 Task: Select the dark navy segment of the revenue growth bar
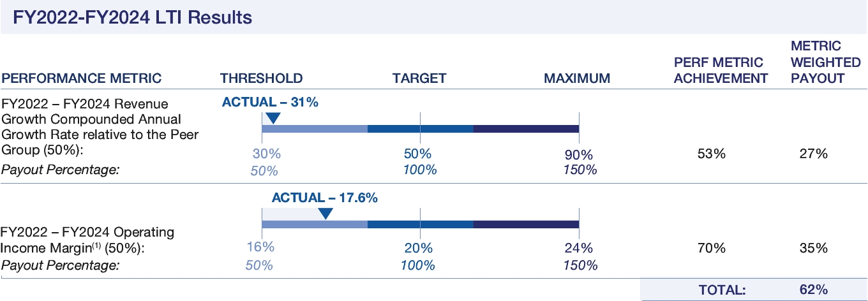526,129
